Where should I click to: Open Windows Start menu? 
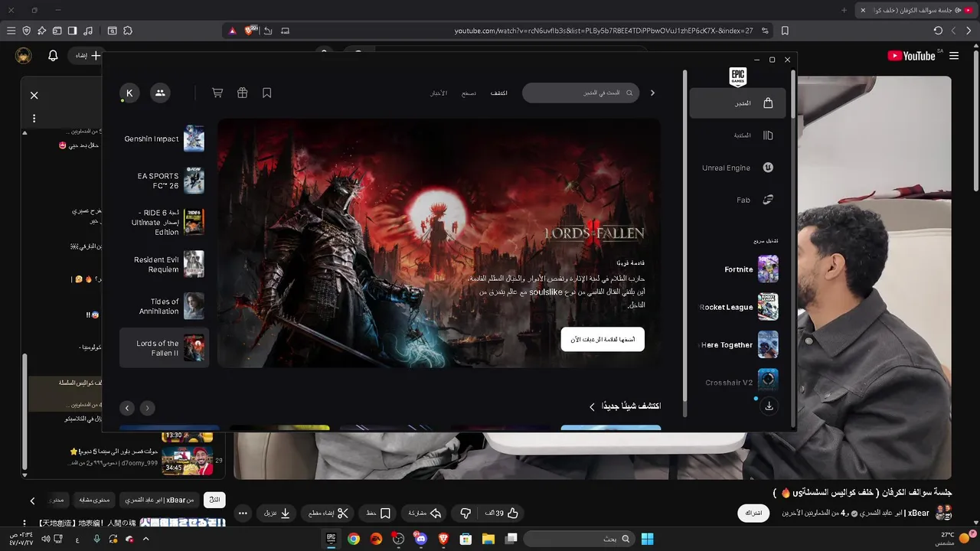(647, 539)
